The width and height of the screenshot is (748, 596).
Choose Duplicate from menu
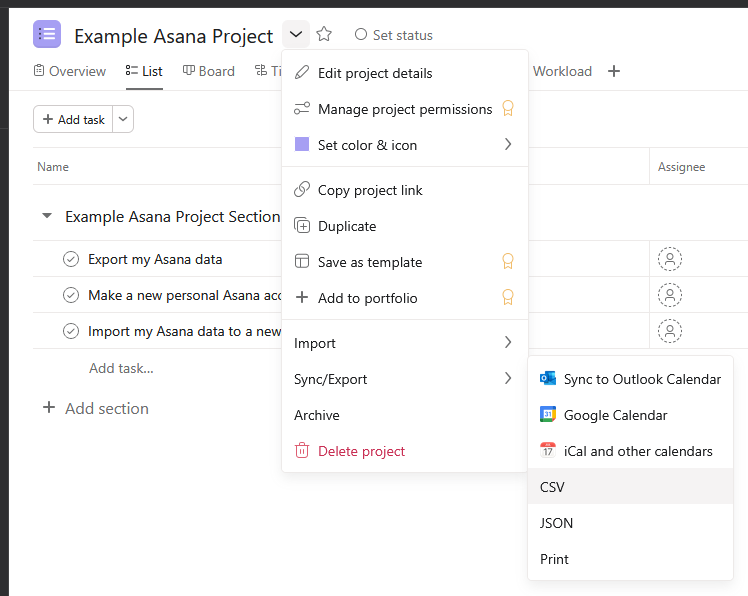tap(405, 226)
